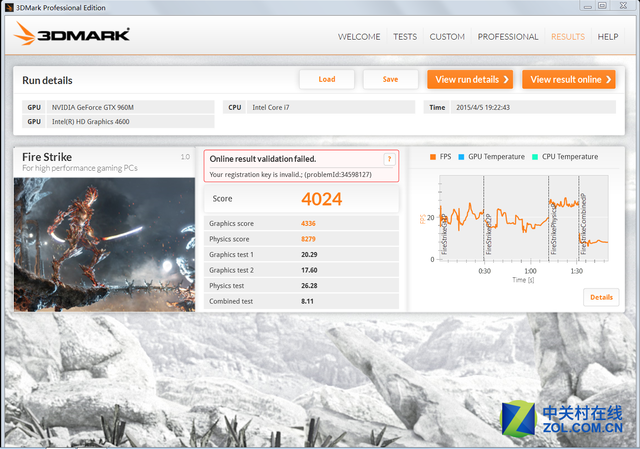This screenshot has width=640, height=449.
Task: Select the RESULTS tab
Action: point(568,37)
